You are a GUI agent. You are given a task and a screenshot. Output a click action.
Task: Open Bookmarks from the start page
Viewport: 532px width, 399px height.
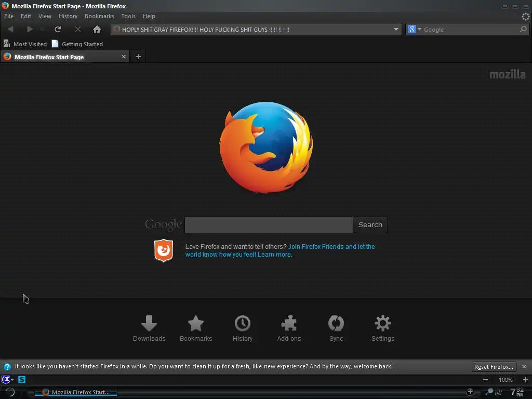196,328
